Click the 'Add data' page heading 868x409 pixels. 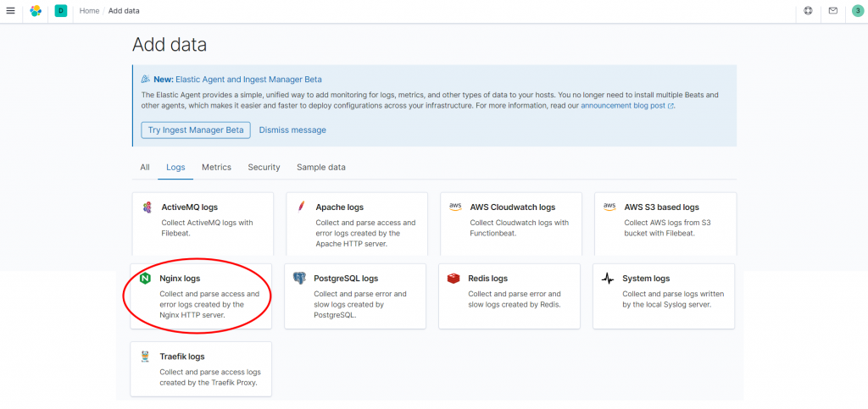[170, 45]
